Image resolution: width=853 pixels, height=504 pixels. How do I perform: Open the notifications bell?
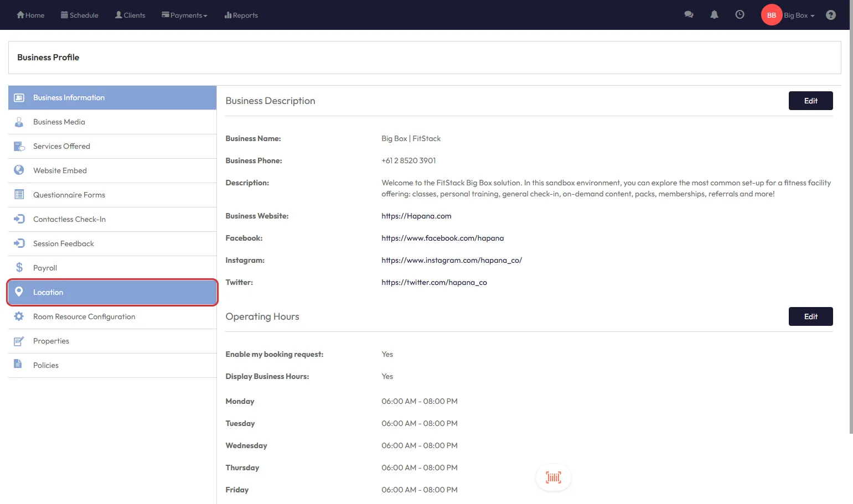[x=714, y=15]
